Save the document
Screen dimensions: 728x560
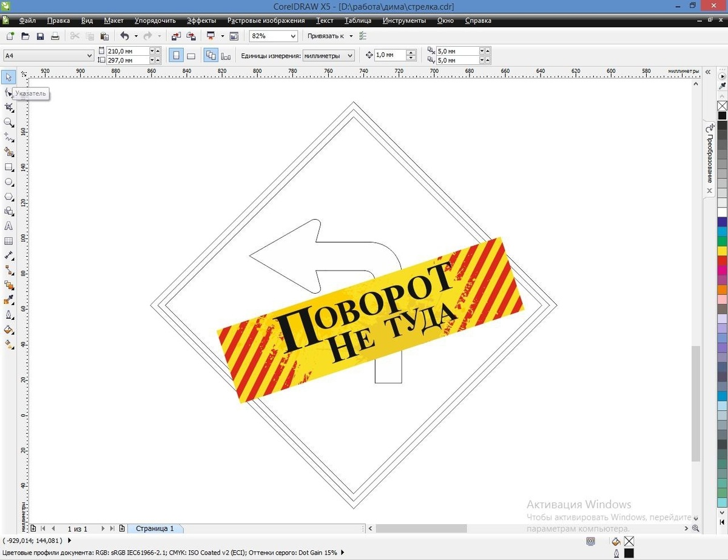tap(41, 36)
